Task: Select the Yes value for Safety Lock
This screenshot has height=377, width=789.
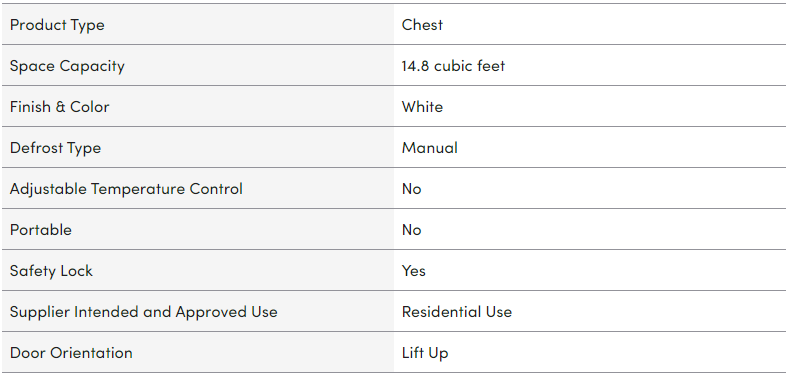Action: (414, 271)
